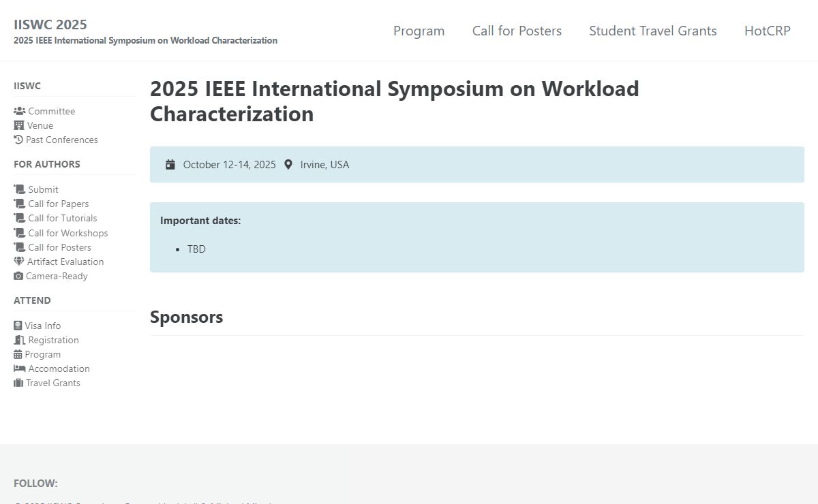Click the location pin icon next to Irvine
Screen dimensions: 818x504
pos(288,164)
